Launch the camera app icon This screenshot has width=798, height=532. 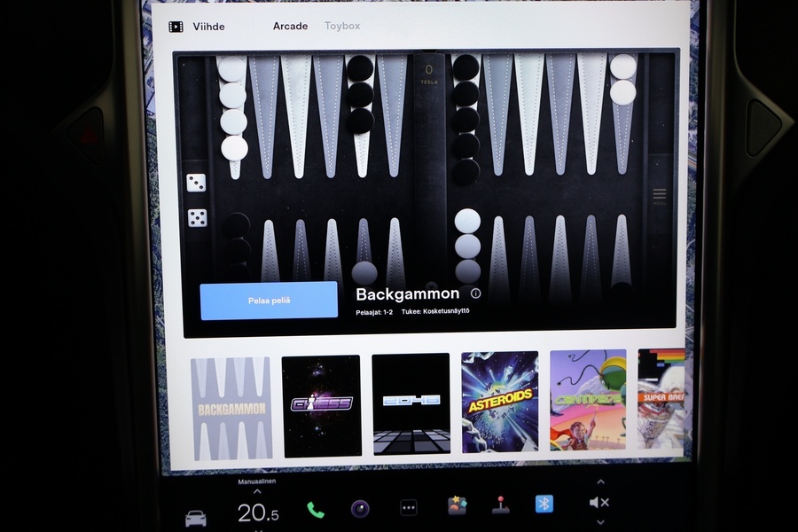360,509
